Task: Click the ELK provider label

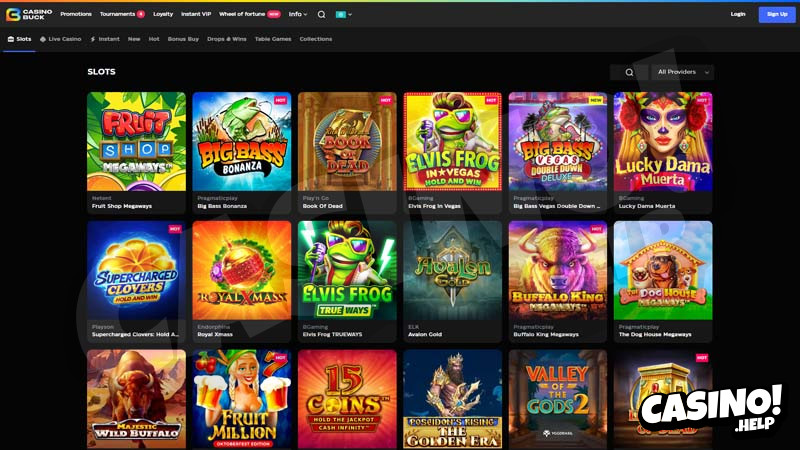Action: [x=413, y=327]
